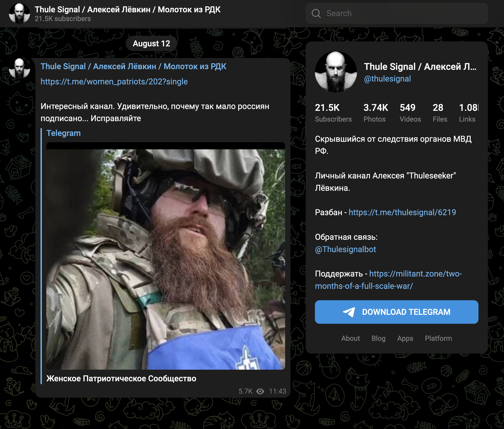
Task: Click the August 12 date badge
Action: (151, 43)
